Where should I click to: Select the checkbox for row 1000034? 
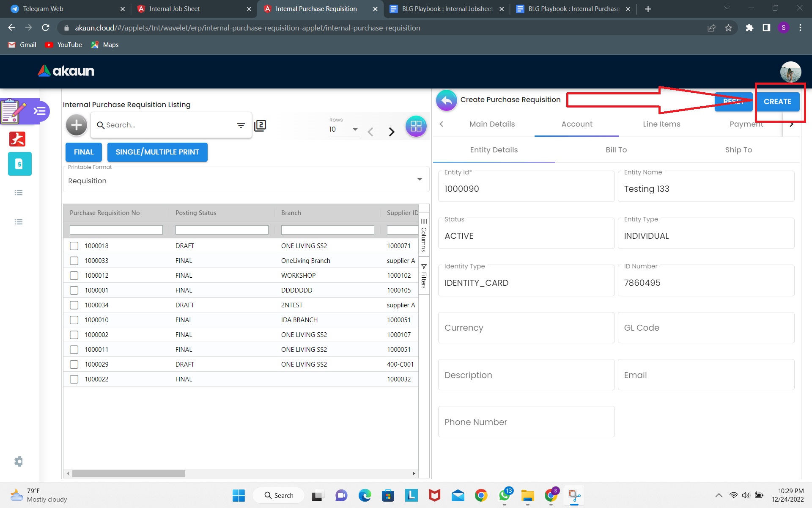click(74, 305)
